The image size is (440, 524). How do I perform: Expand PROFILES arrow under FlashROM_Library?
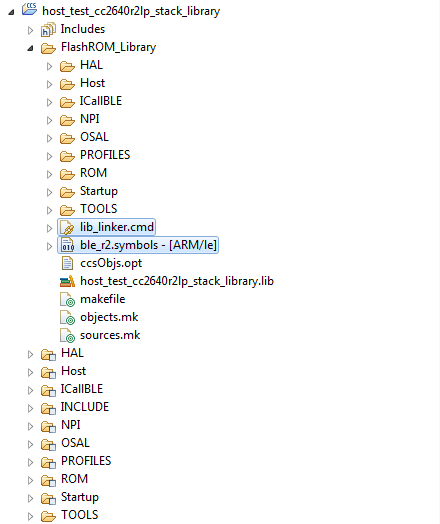pyautogui.click(x=49, y=156)
